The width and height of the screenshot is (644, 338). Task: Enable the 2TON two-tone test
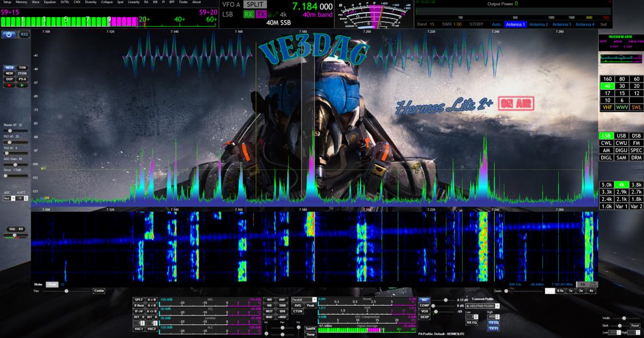pos(22,74)
